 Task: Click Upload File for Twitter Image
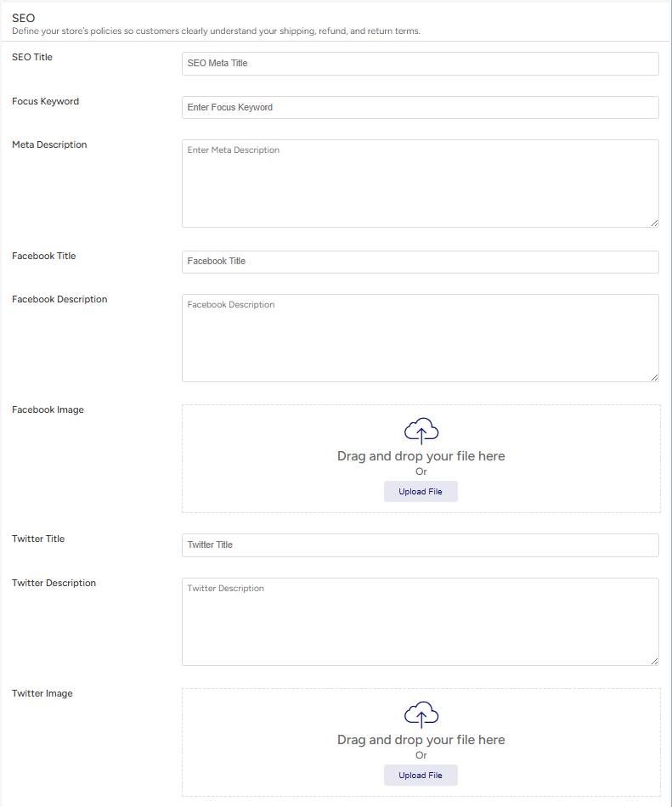point(421,775)
